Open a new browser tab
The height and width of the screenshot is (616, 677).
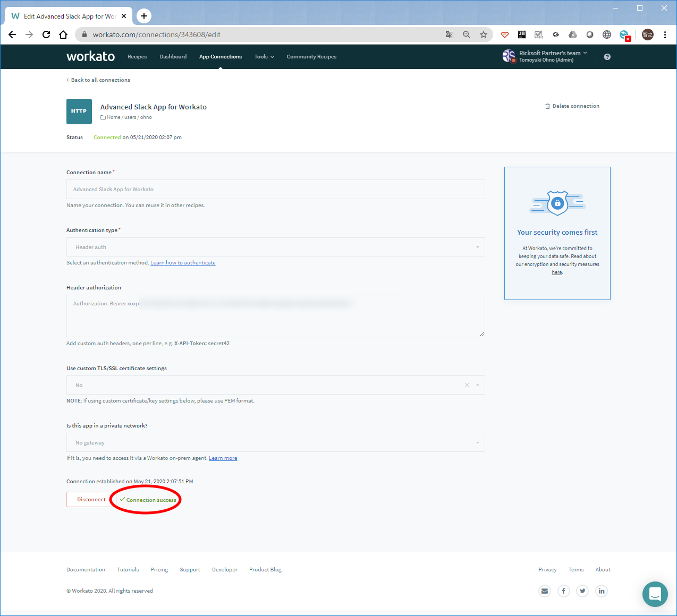(x=144, y=16)
